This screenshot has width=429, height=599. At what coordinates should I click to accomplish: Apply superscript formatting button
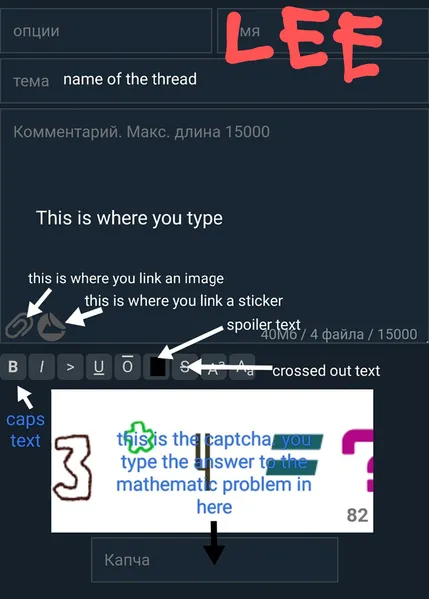[214, 367]
